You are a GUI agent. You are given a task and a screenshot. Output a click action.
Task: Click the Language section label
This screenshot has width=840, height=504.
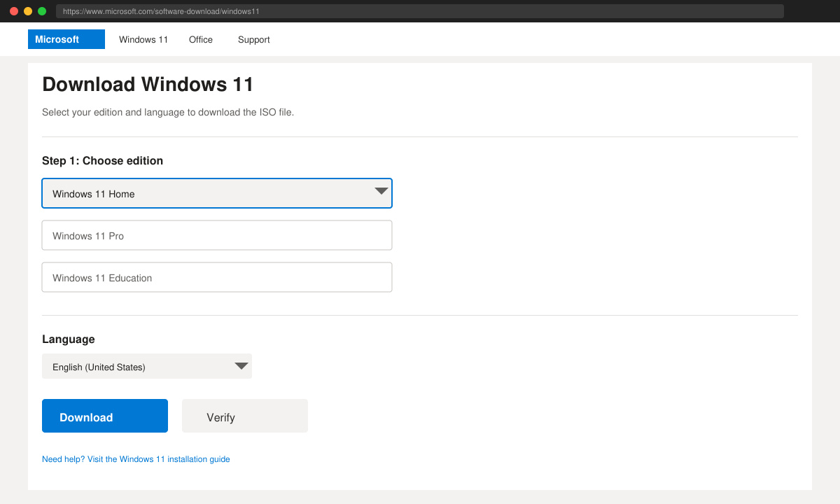[x=68, y=339]
